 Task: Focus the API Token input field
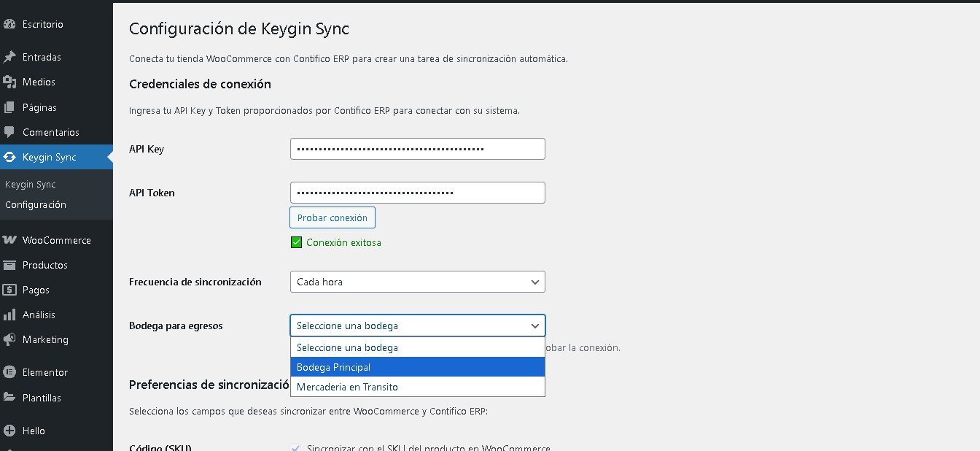point(417,193)
